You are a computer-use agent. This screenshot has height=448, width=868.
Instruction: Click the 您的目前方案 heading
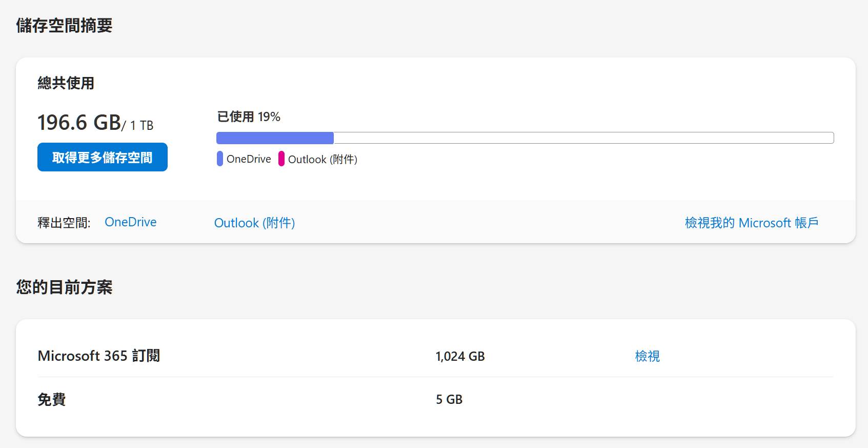pos(64,287)
